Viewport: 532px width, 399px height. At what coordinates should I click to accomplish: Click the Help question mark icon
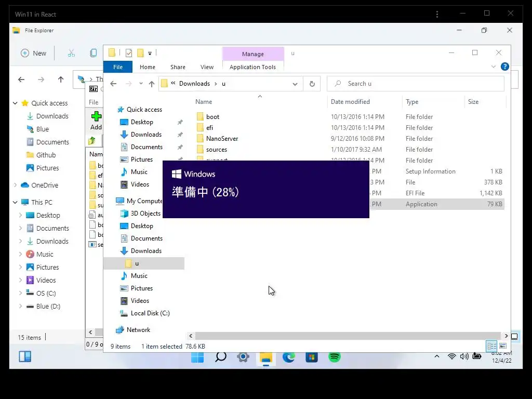pos(505,66)
